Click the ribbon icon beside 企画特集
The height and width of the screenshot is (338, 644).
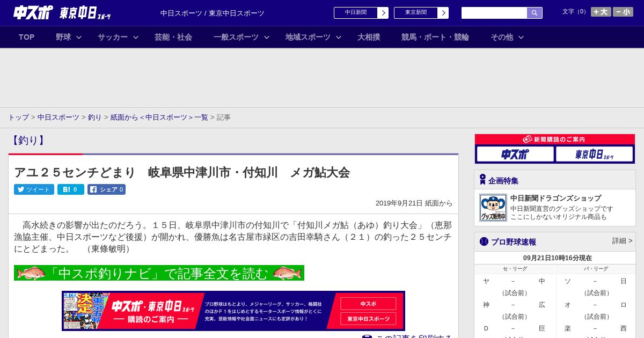pos(482,180)
